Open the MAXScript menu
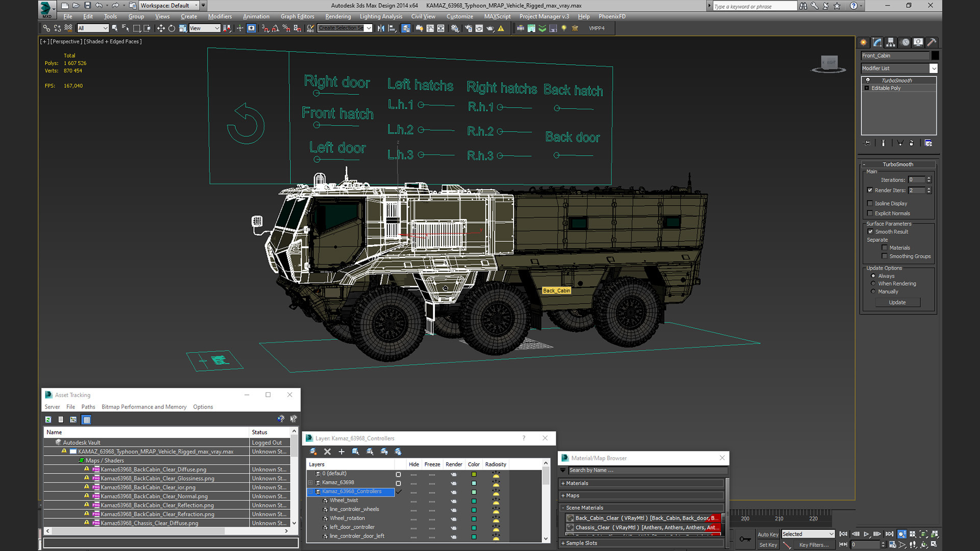The width and height of the screenshot is (980, 551). (x=497, y=16)
